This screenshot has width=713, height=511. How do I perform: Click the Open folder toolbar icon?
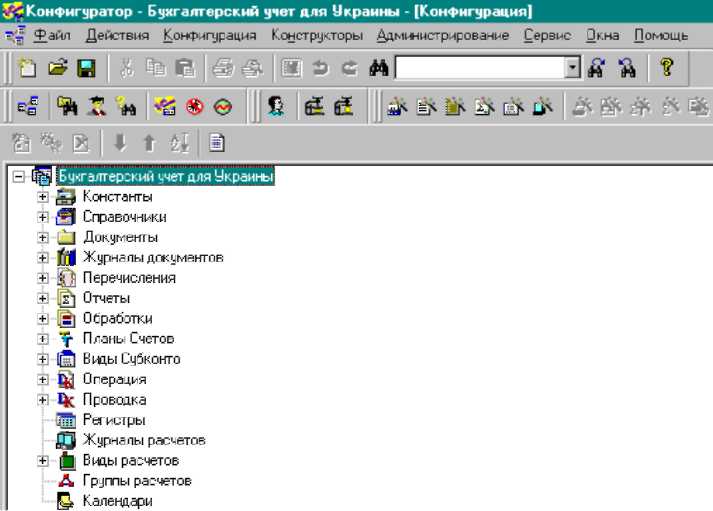pyautogui.click(x=58, y=68)
